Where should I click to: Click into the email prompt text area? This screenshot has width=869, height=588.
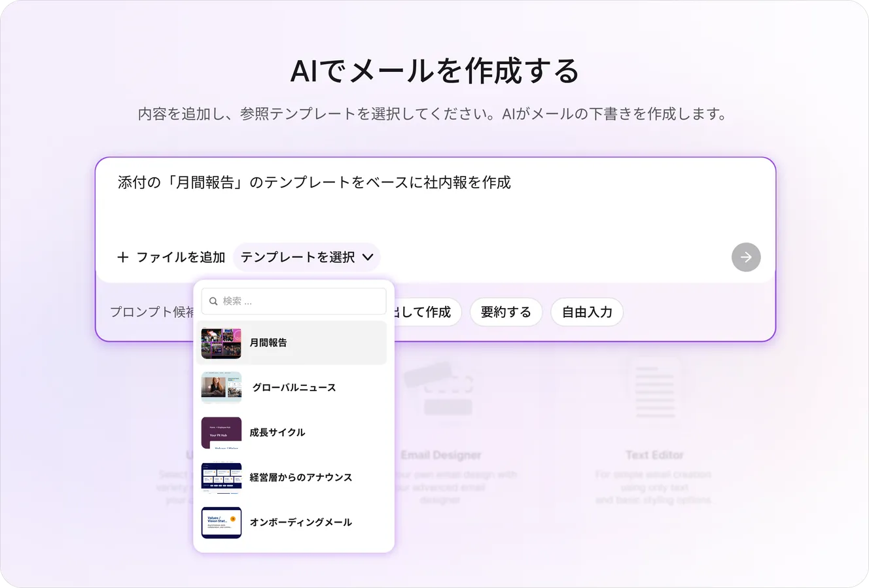(x=435, y=199)
